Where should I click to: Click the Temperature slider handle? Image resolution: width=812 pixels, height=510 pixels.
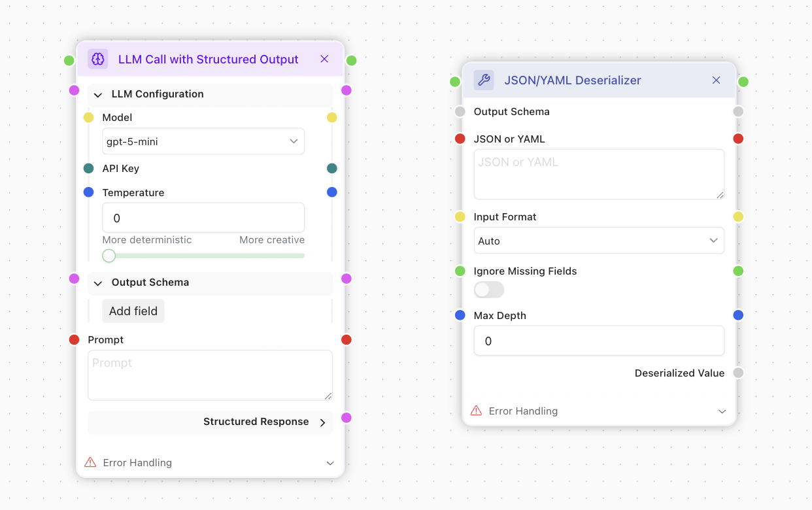[x=109, y=256]
